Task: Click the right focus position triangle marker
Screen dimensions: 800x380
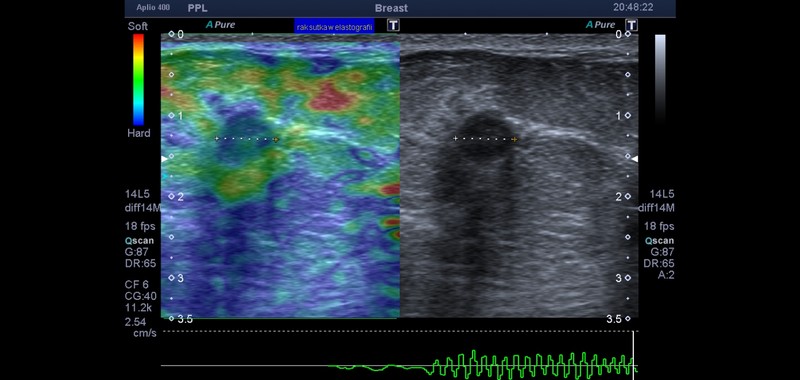Action: click(634, 159)
